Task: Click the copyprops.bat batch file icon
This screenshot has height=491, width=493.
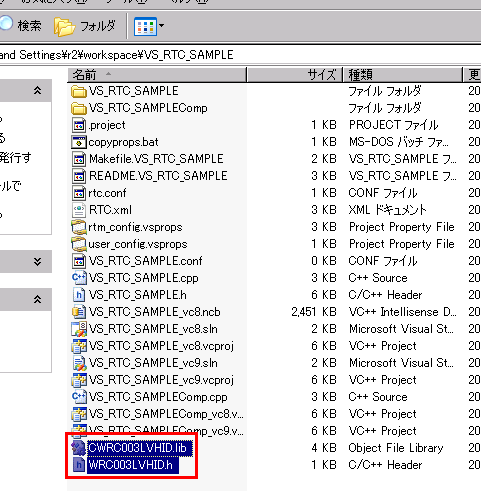Action: 79,142
